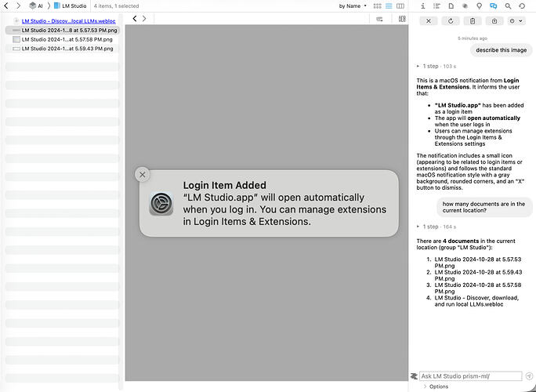Go back in the preview pane
This screenshot has height=392, width=536.
coord(135,19)
